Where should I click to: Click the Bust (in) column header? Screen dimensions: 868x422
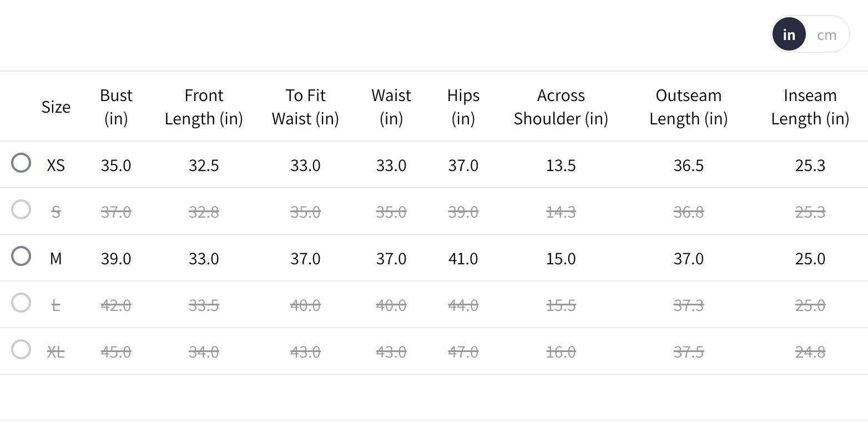(116, 107)
